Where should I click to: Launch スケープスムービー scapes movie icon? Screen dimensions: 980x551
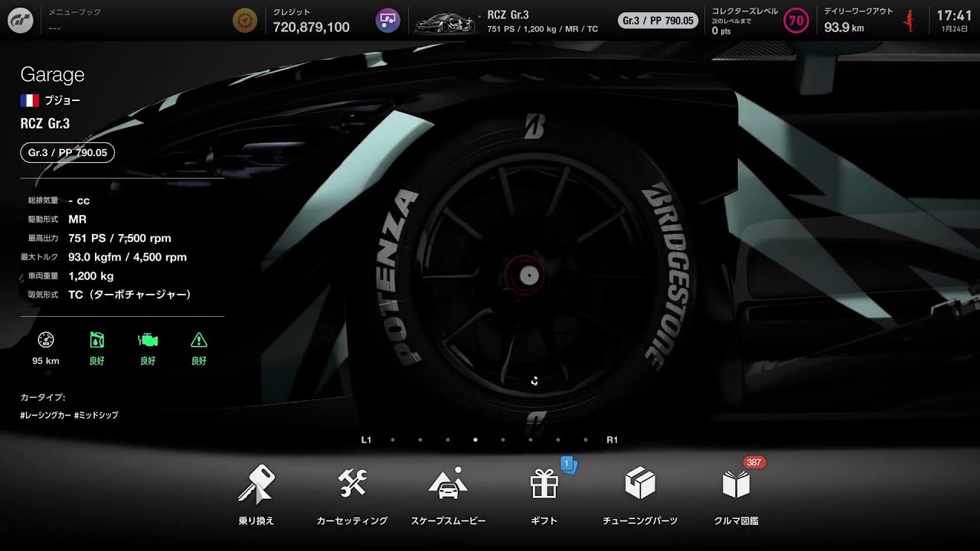(448, 484)
